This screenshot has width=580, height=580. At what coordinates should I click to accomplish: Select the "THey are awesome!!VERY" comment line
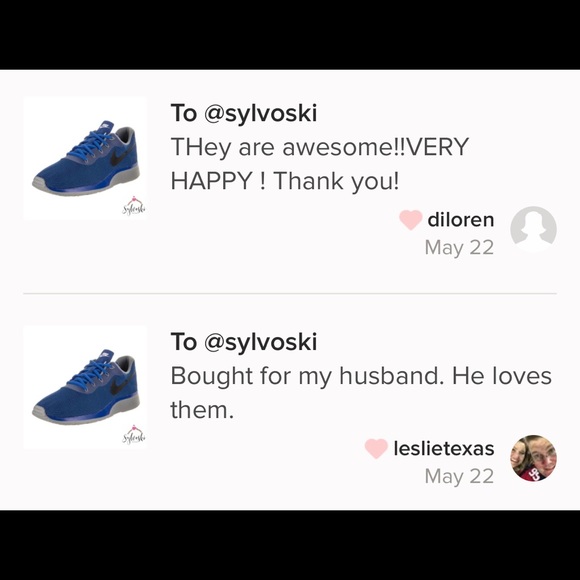(x=320, y=147)
